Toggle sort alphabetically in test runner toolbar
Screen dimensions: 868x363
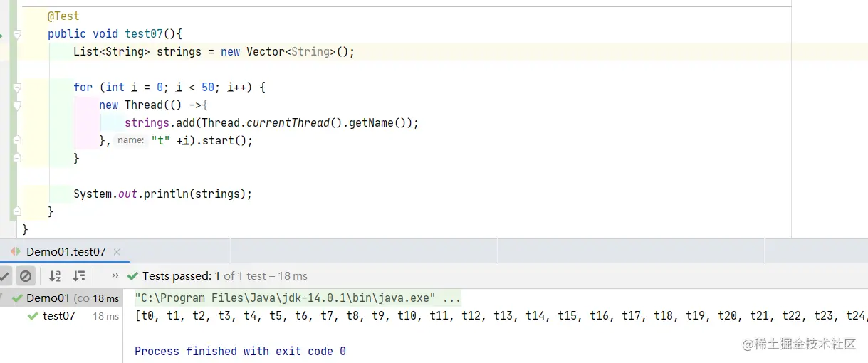click(55, 275)
